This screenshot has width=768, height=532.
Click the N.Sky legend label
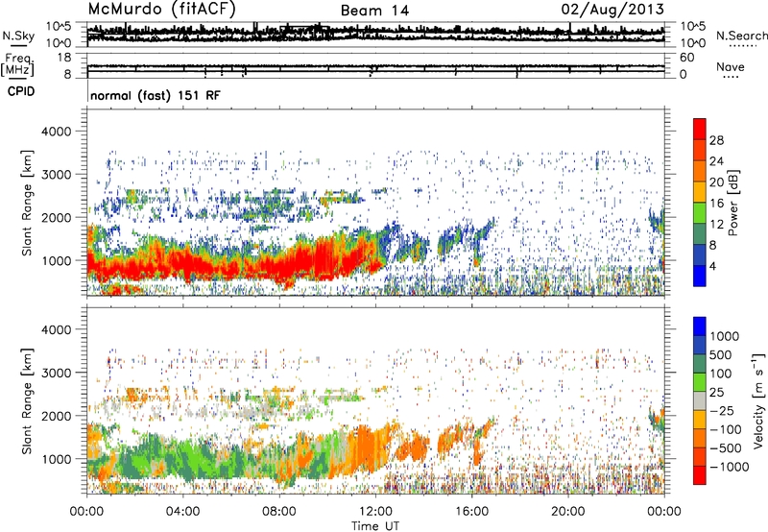point(18,36)
